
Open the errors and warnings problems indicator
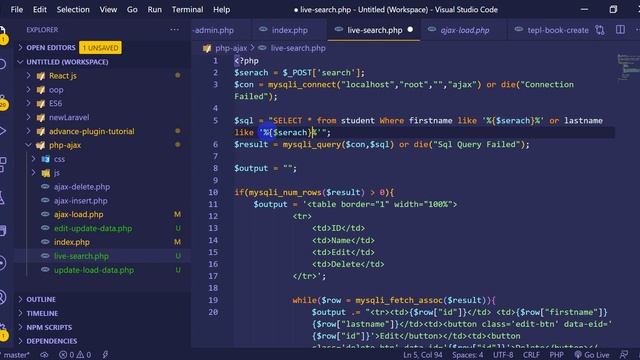[75, 355]
